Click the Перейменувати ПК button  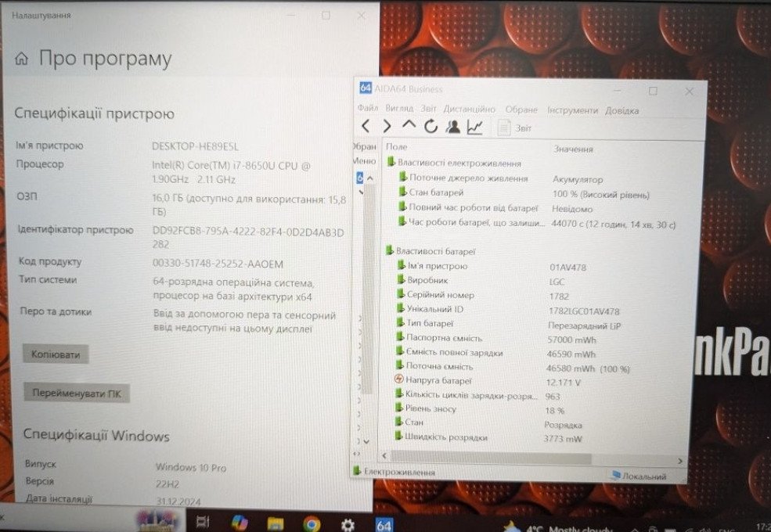(76, 392)
